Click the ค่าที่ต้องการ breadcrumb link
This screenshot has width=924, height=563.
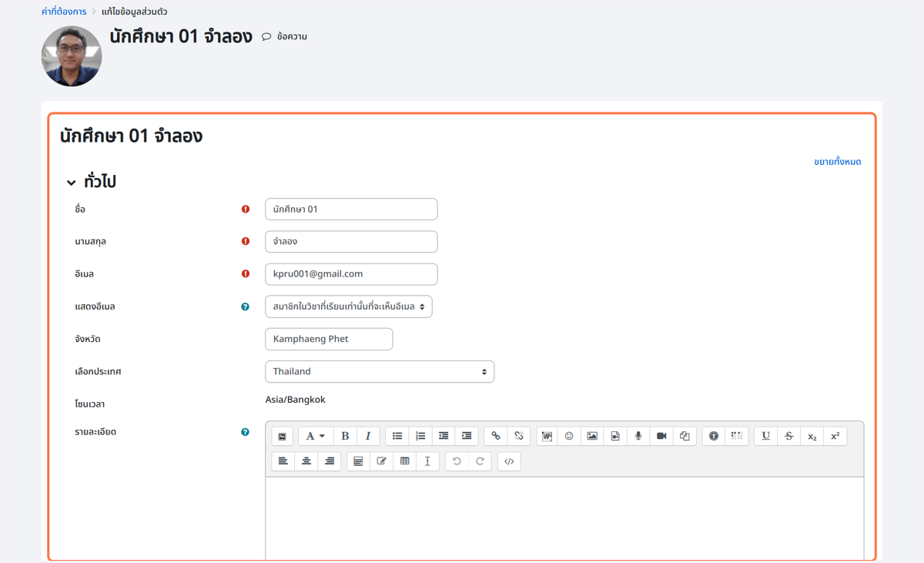64,12
